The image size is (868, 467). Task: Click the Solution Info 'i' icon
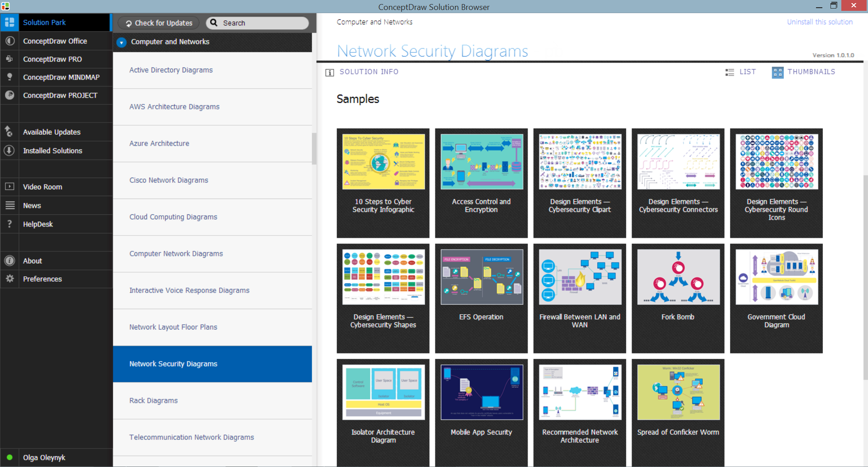point(330,72)
